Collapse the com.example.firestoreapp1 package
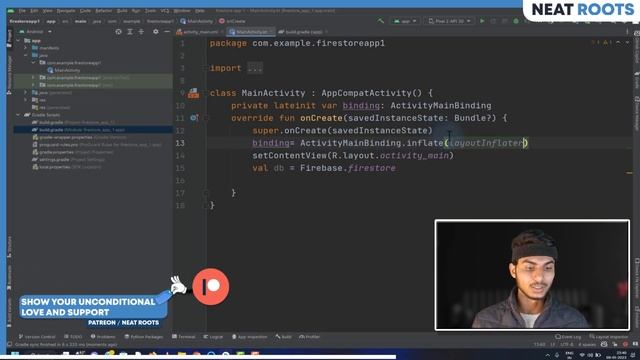Screen dimensions: 640x360 point(33,63)
